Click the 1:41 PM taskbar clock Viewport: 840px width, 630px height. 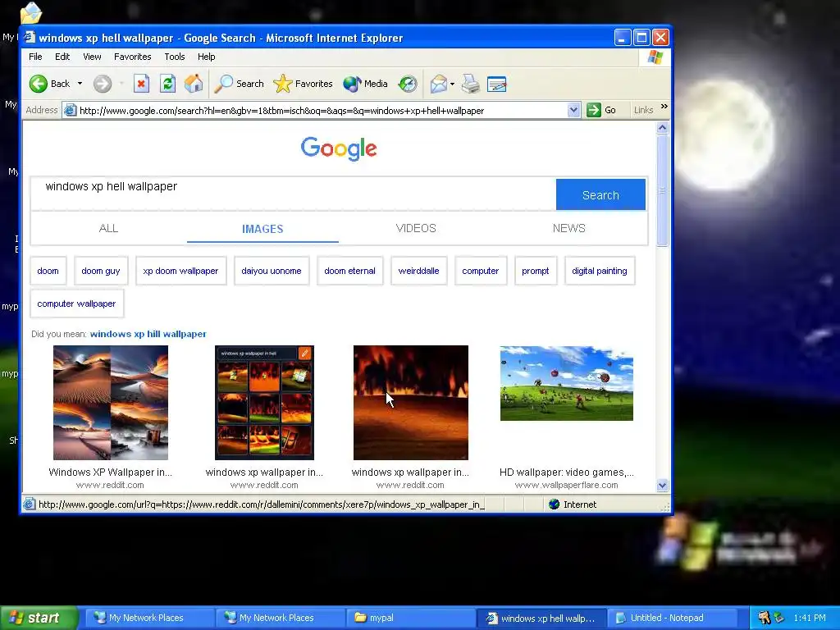[810, 618]
